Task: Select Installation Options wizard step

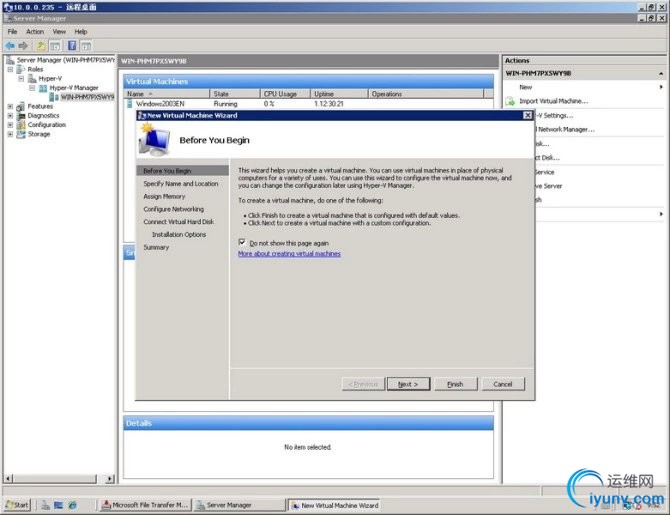Action: click(179, 235)
